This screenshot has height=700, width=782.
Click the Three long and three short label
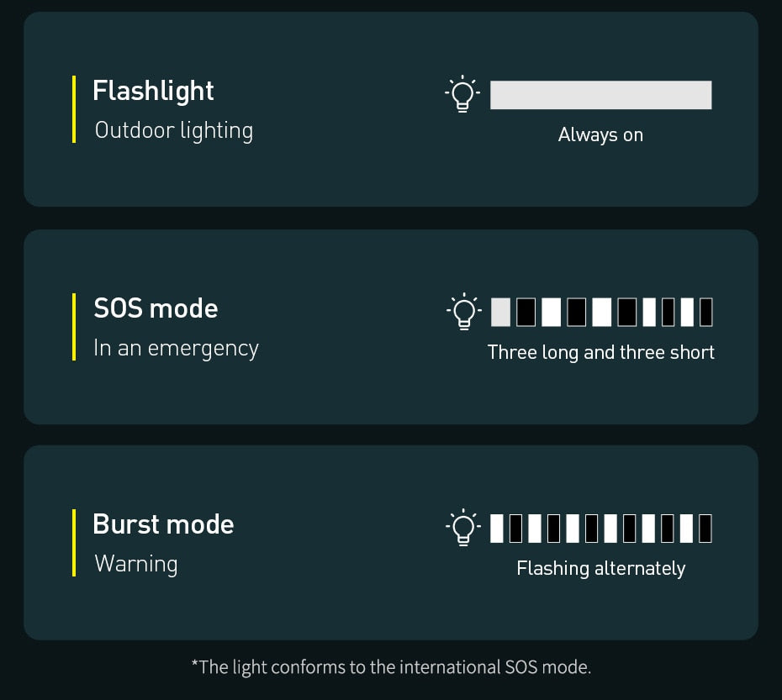click(600, 352)
